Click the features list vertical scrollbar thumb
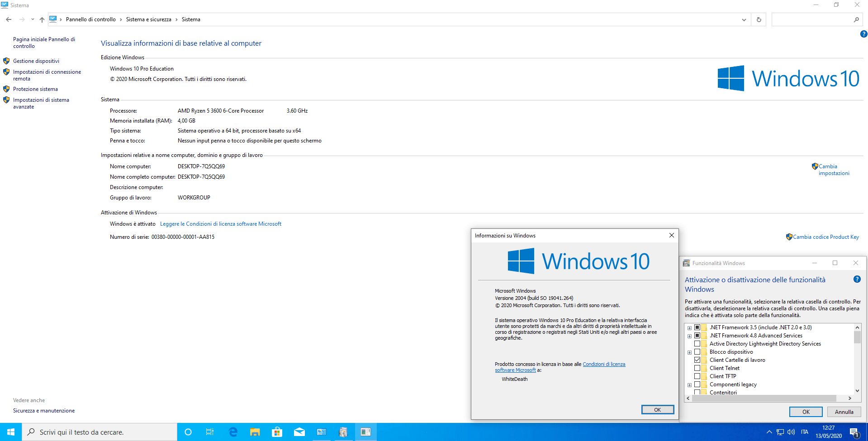 click(x=857, y=337)
